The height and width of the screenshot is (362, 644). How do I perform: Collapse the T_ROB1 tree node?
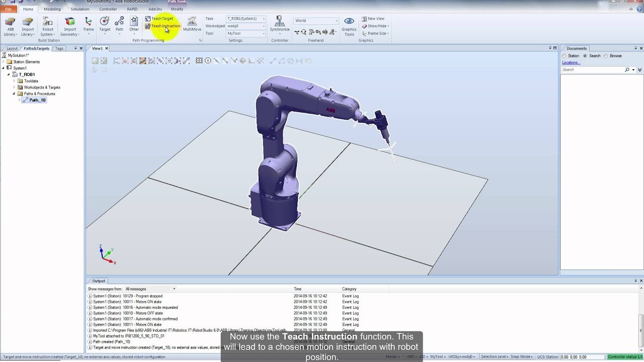coord(9,74)
